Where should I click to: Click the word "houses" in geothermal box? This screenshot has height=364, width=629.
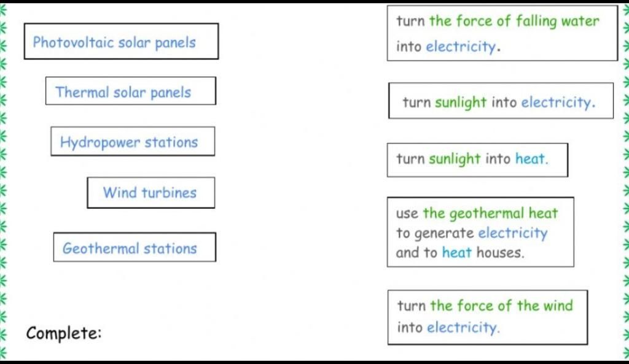[x=499, y=252]
